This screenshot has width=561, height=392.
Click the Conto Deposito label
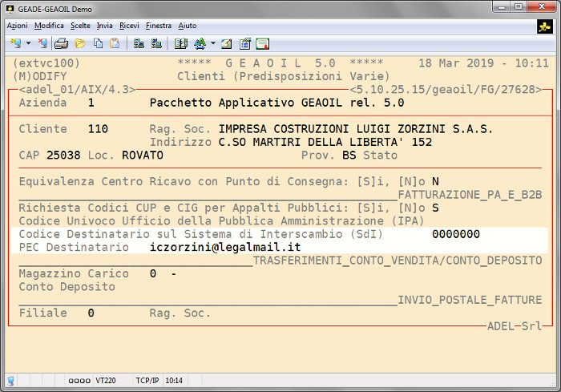[67, 287]
